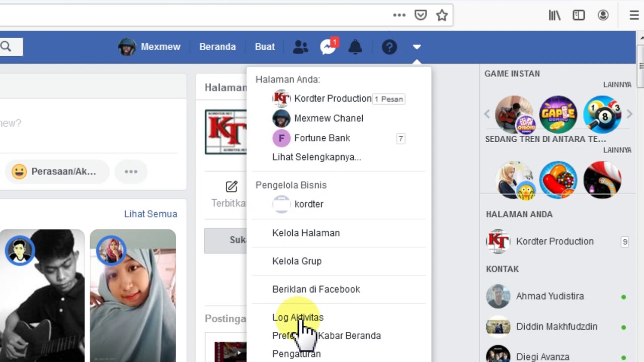This screenshot has width=644, height=362.
Task: Click Lihat Selengkapnya to see more pages
Action: (316, 157)
